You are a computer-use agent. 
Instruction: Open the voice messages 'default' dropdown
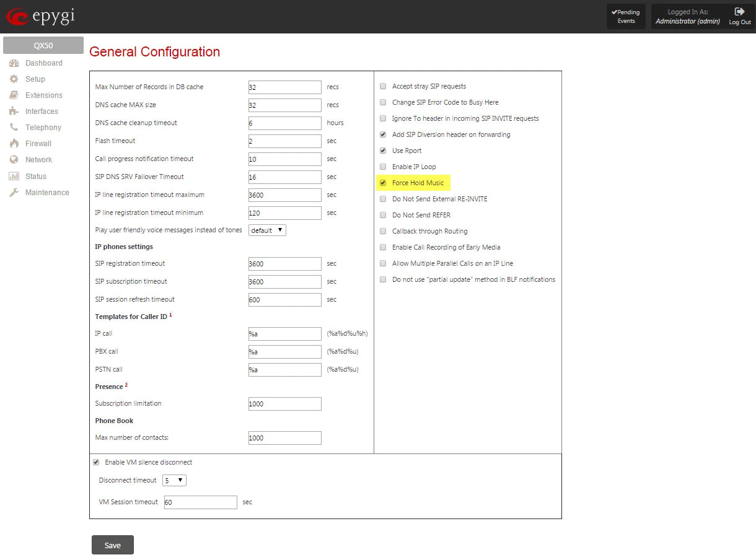pyautogui.click(x=267, y=230)
